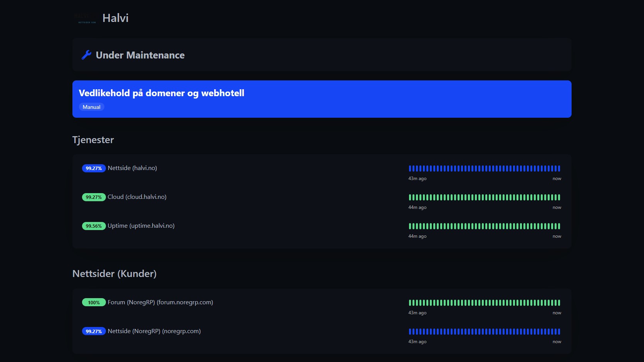This screenshot has height=362, width=644.
Task: Click the blue heartbeat bar for halvi.no
Action: click(x=485, y=168)
